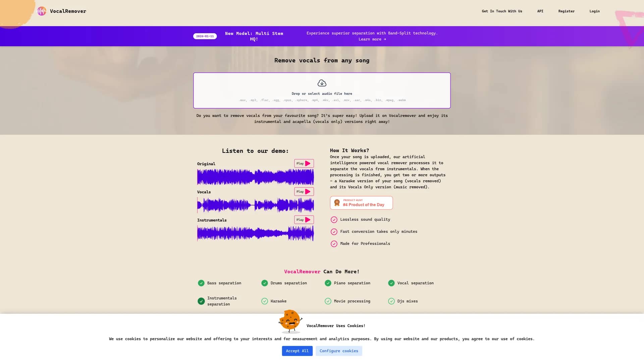Click the green check beside Bass separation
Viewport: 644px width, 362px height.
201,283
